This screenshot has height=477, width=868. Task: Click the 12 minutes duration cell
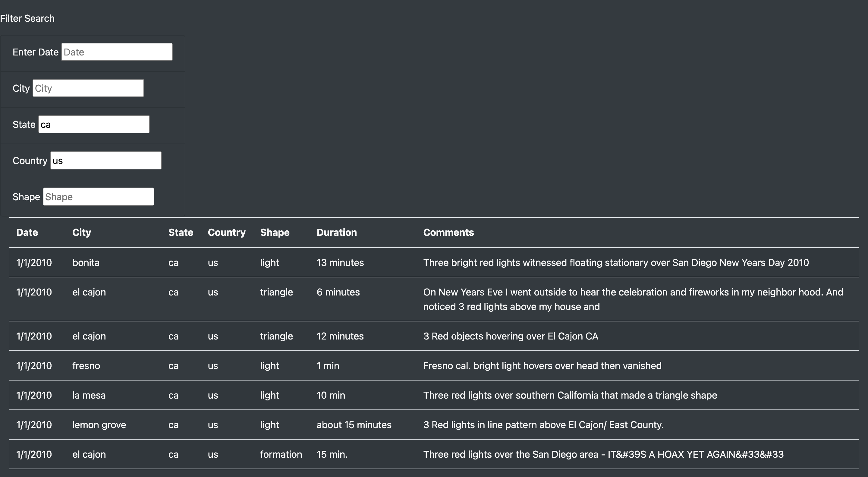click(340, 336)
